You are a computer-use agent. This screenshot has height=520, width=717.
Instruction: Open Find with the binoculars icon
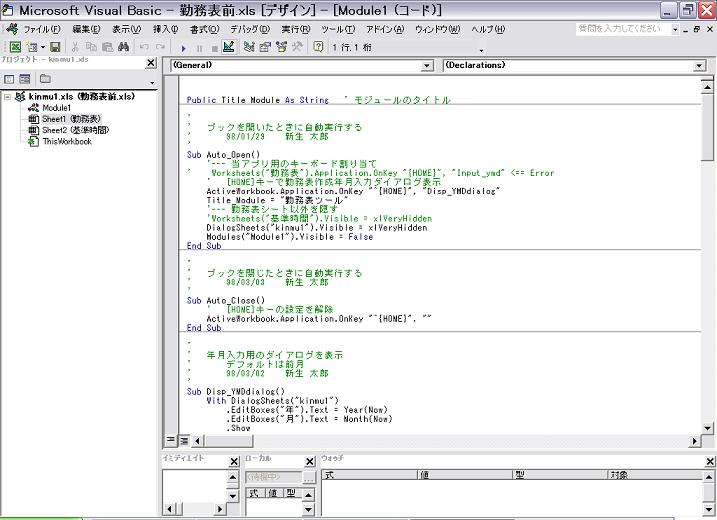(123, 47)
